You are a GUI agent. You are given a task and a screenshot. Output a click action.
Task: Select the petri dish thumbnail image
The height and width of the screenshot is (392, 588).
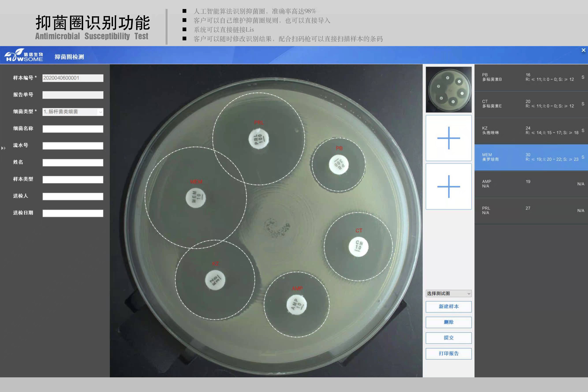(x=449, y=90)
